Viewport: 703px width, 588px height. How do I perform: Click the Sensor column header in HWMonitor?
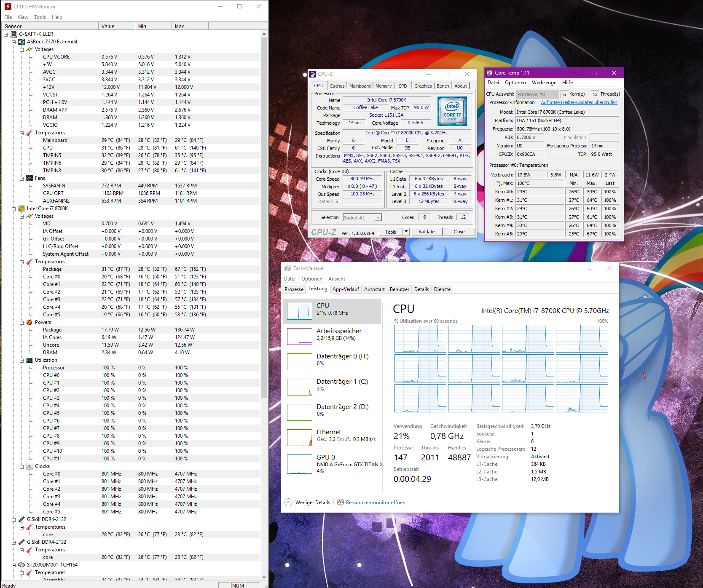[x=50, y=26]
